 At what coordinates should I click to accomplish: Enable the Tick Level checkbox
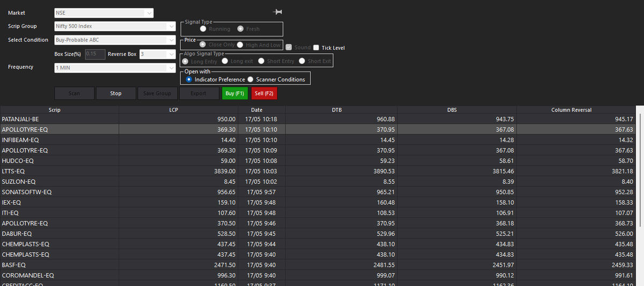click(316, 48)
